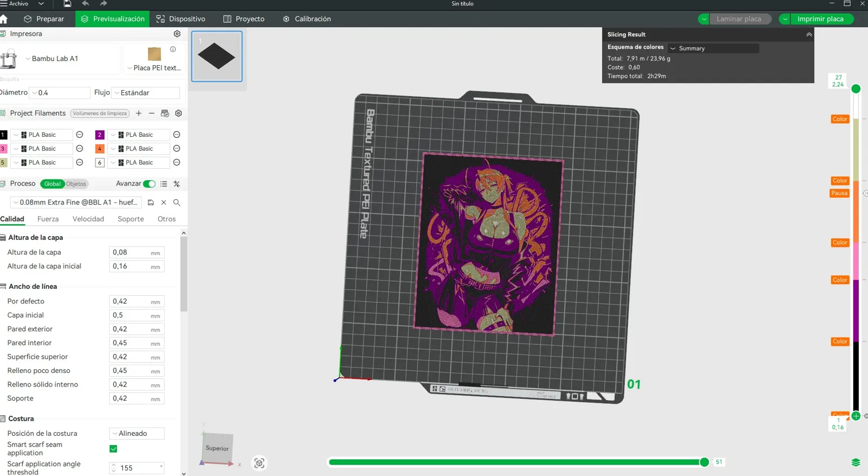This screenshot has width=868, height=476.
Task: Click the Laminar placa button
Action: [x=739, y=19]
